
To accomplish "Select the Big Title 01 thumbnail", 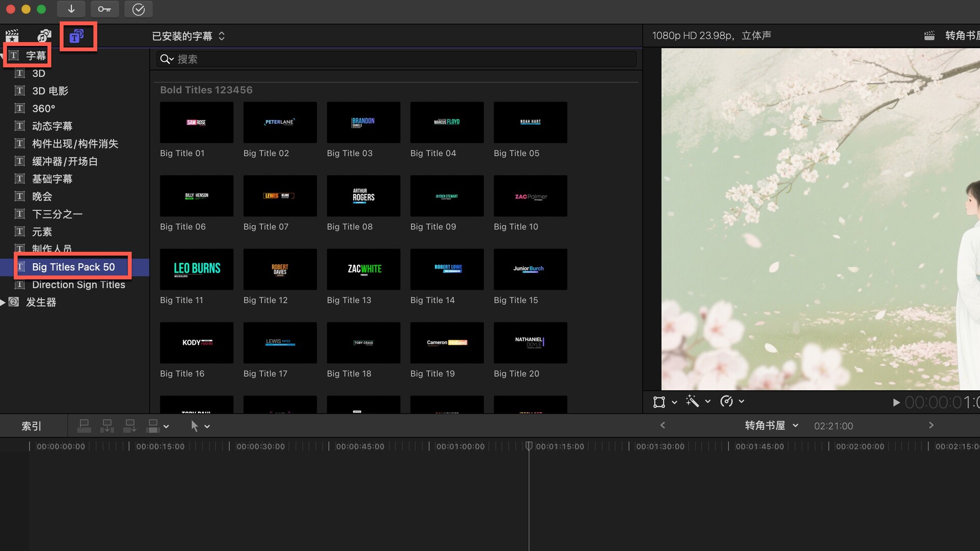I will [x=197, y=122].
